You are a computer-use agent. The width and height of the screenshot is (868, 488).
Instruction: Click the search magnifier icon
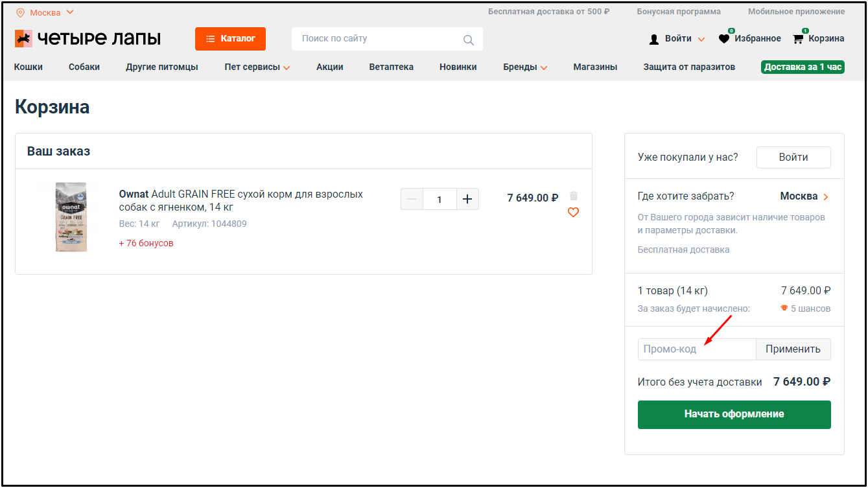point(469,40)
